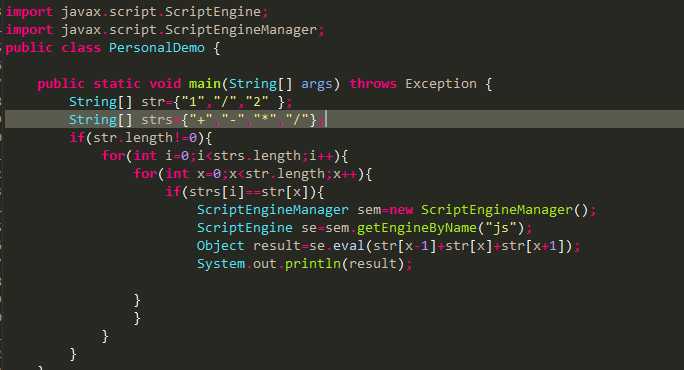This screenshot has width=684, height=370.
Task: Click the class name 'PersonalDemo'
Action: point(157,48)
